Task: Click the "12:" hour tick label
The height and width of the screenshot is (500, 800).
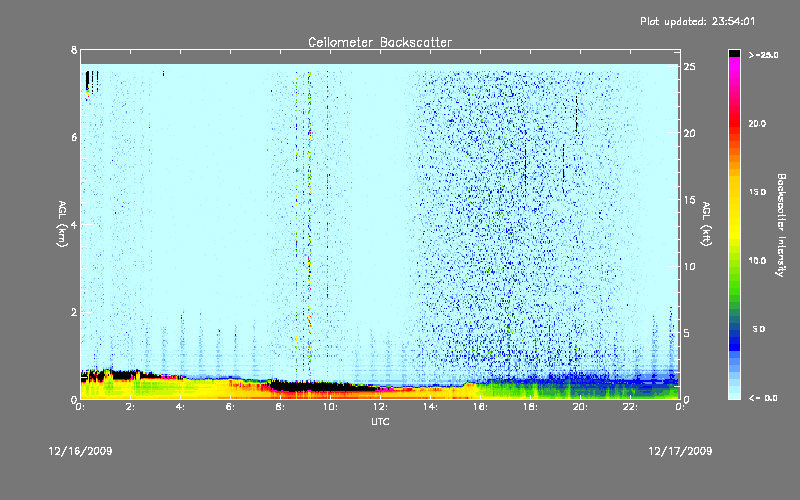Action: pos(380,407)
